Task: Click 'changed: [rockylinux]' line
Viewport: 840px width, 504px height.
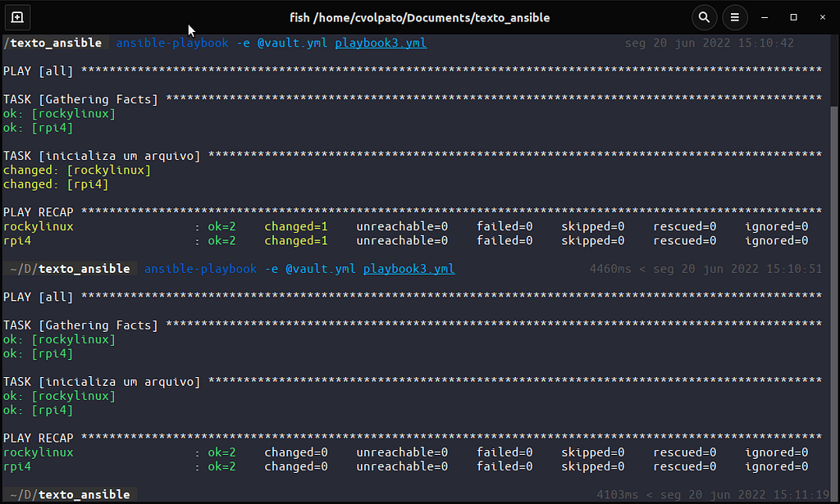Action: (x=77, y=170)
